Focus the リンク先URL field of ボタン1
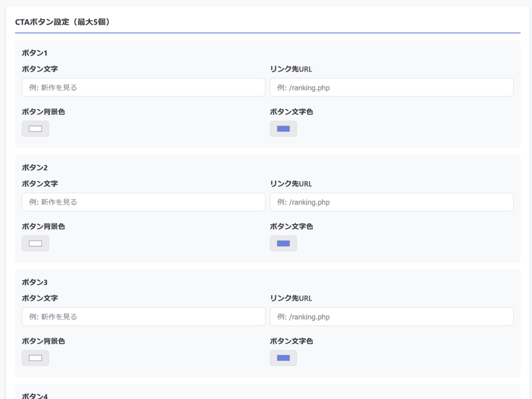Screen dimensions: 532x399 point(391,87)
